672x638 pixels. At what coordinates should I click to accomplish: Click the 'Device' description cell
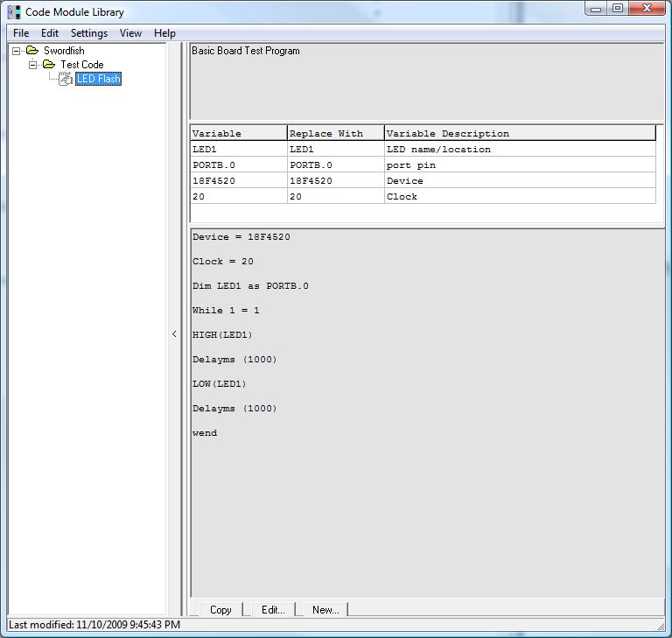pos(521,180)
